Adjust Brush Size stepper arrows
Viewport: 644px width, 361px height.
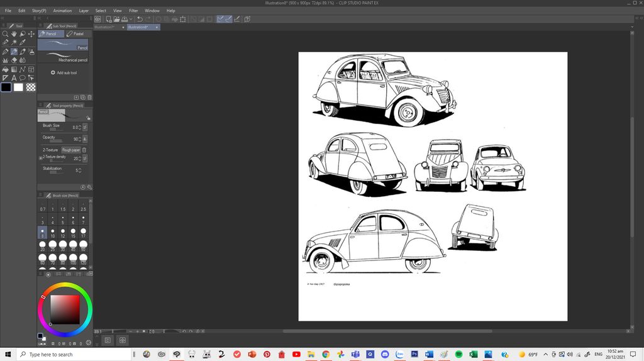coord(80,127)
